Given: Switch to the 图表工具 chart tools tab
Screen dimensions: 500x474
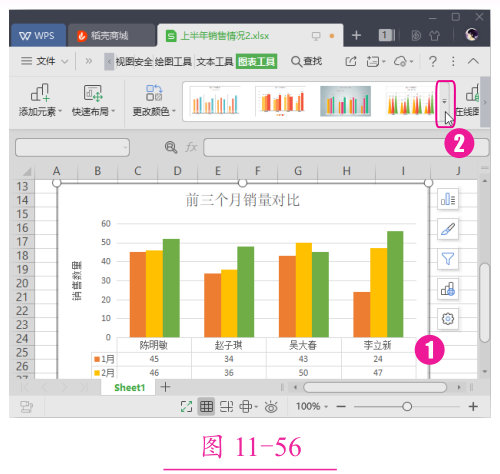Looking at the screenshot, I should click(x=256, y=61).
